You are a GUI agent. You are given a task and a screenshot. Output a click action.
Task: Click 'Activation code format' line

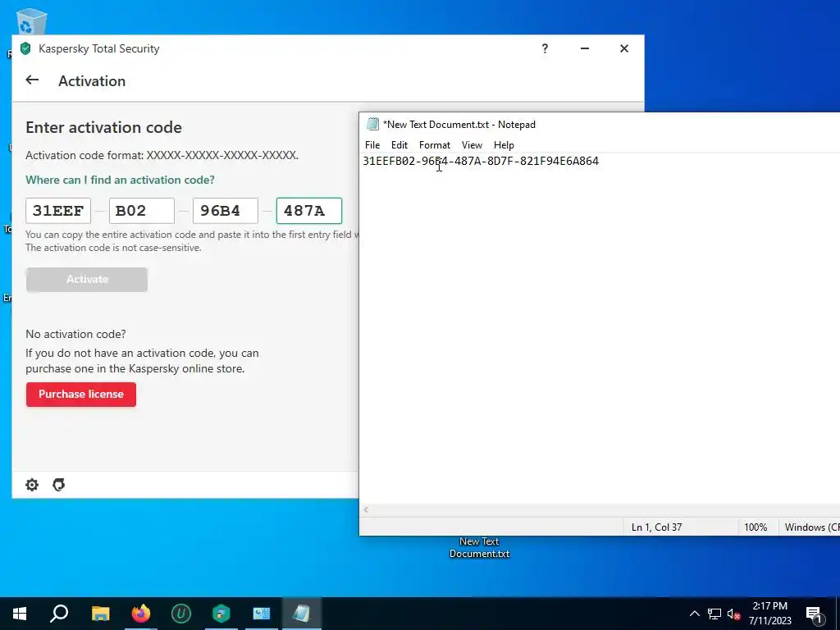[162, 155]
